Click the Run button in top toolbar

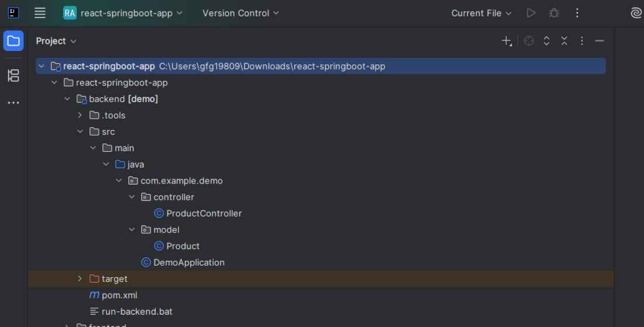pyautogui.click(x=530, y=13)
